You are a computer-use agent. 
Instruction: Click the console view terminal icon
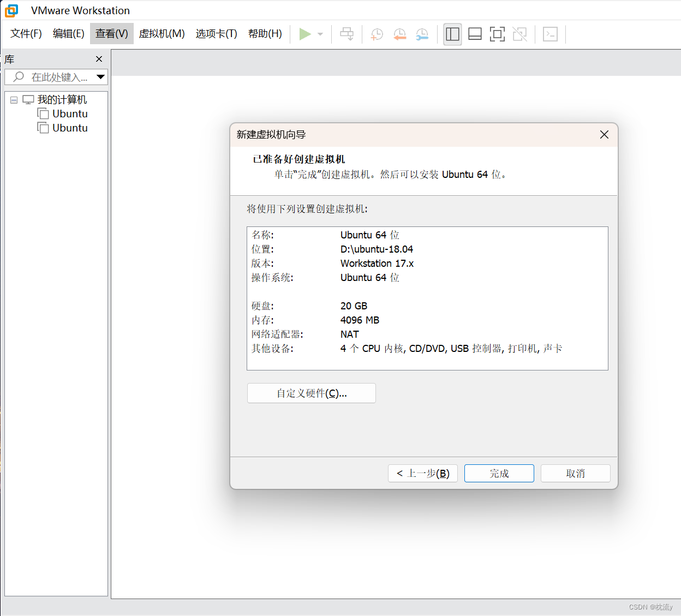click(x=550, y=34)
